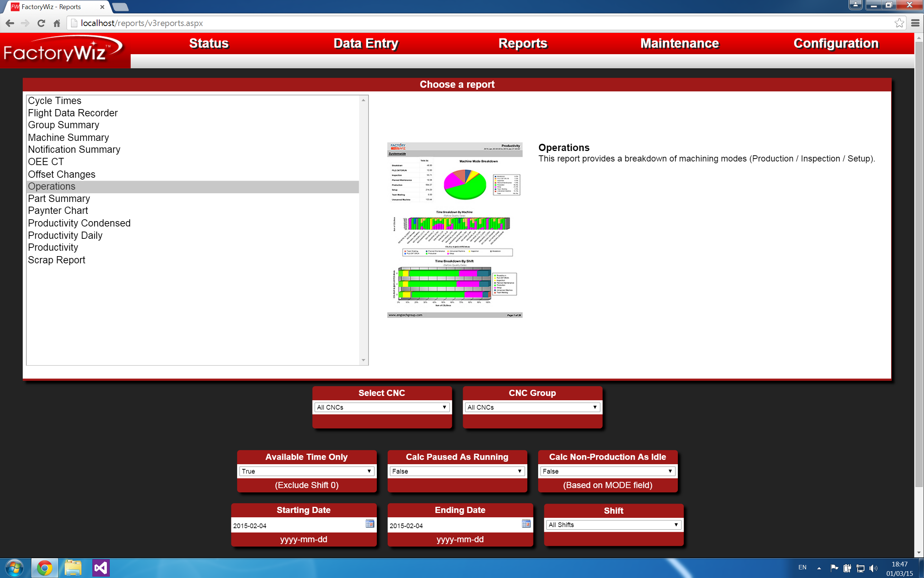This screenshot has width=924, height=578.
Task: Select Notification Summary report
Action: (x=193, y=150)
